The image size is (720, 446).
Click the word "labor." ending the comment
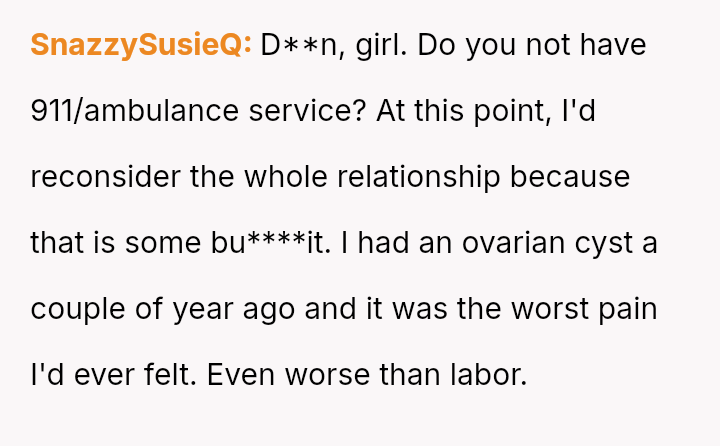487,375
